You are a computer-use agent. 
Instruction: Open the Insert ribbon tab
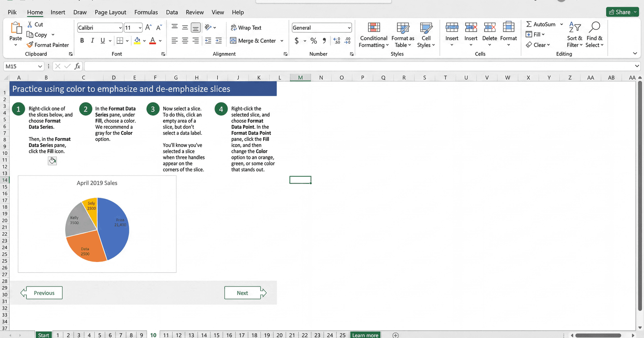coord(58,12)
